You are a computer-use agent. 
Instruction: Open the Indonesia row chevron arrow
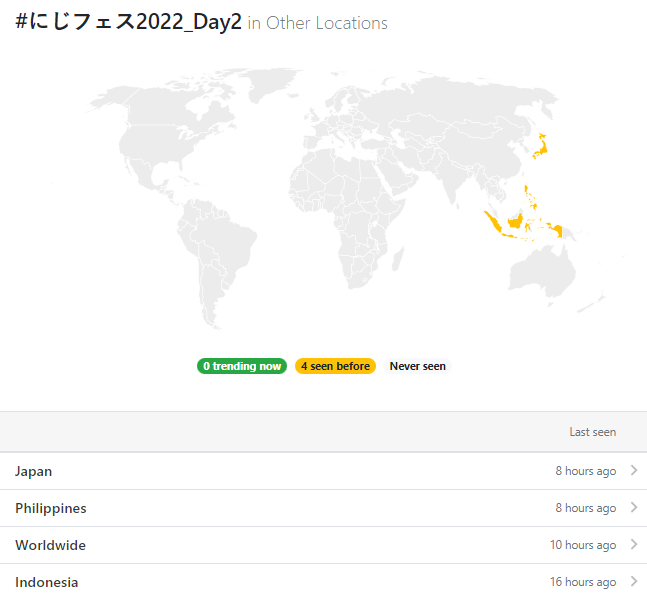634,581
